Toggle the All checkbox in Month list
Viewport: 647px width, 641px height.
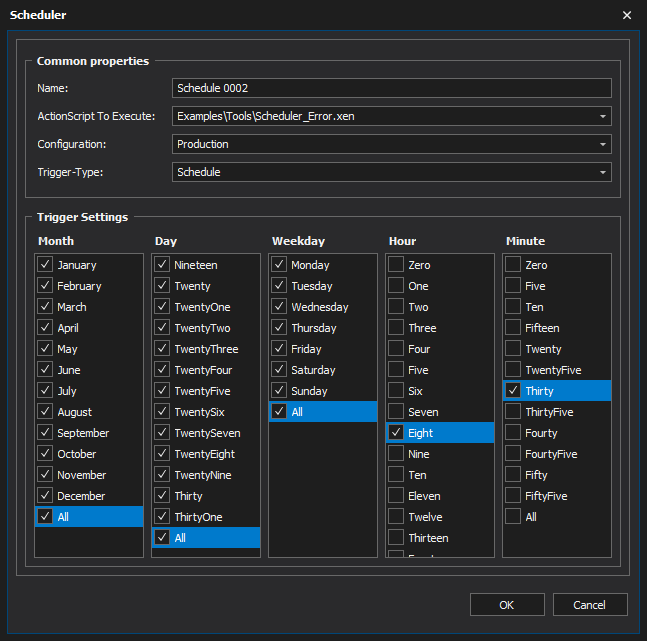pos(45,517)
